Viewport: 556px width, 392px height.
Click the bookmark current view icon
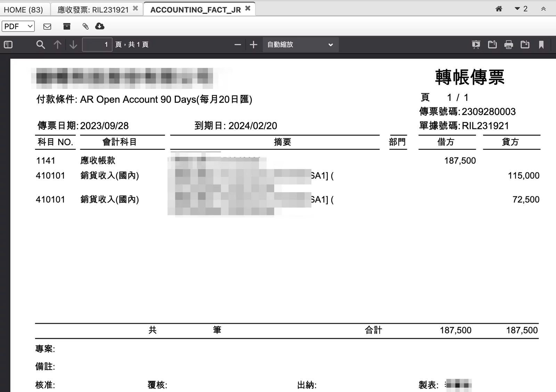pos(541,44)
